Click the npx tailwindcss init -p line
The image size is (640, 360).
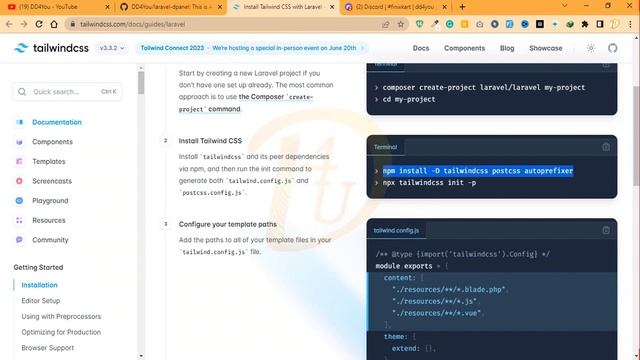429,182
